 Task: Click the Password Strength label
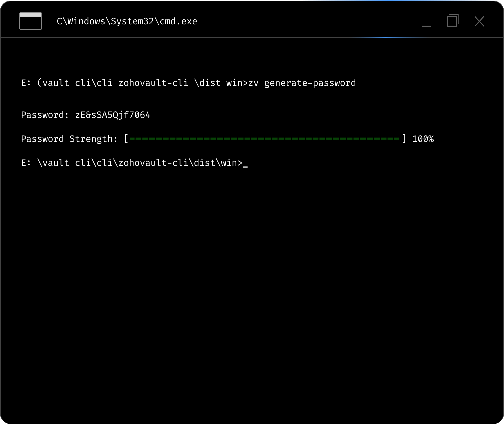[69, 139]
